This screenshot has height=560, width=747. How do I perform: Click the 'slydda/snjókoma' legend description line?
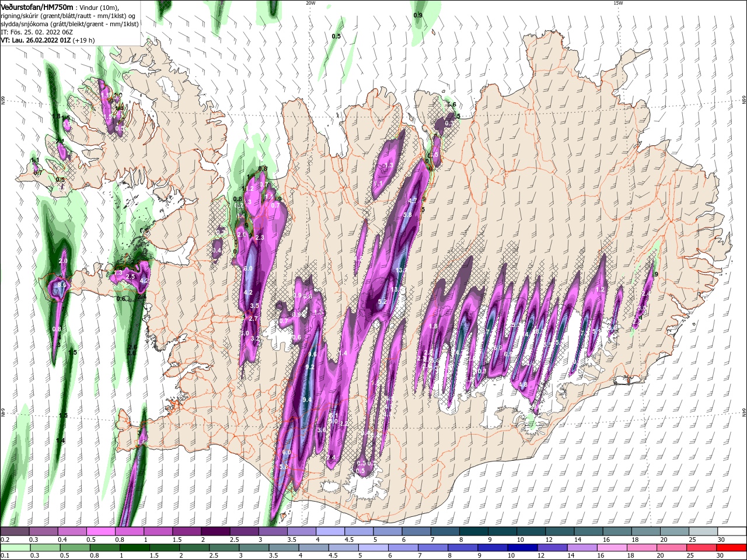(69, 24)
